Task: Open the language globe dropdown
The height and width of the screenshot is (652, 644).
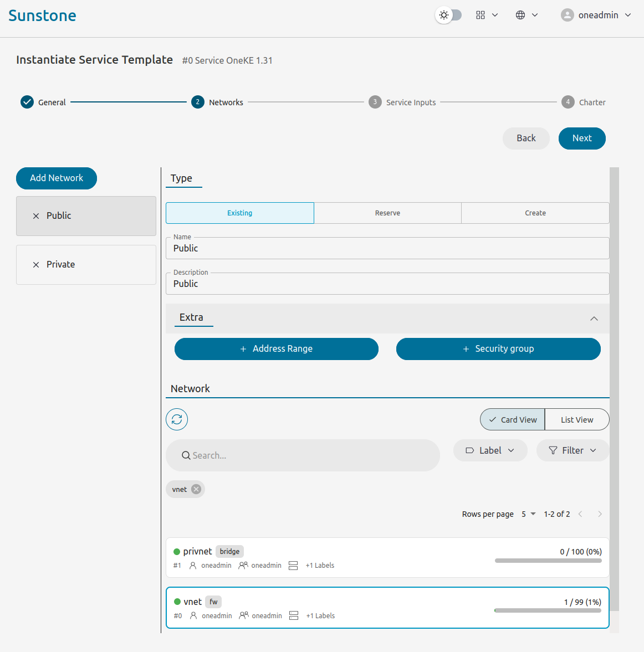Action: pyautogui.click(x=527, y=15)
